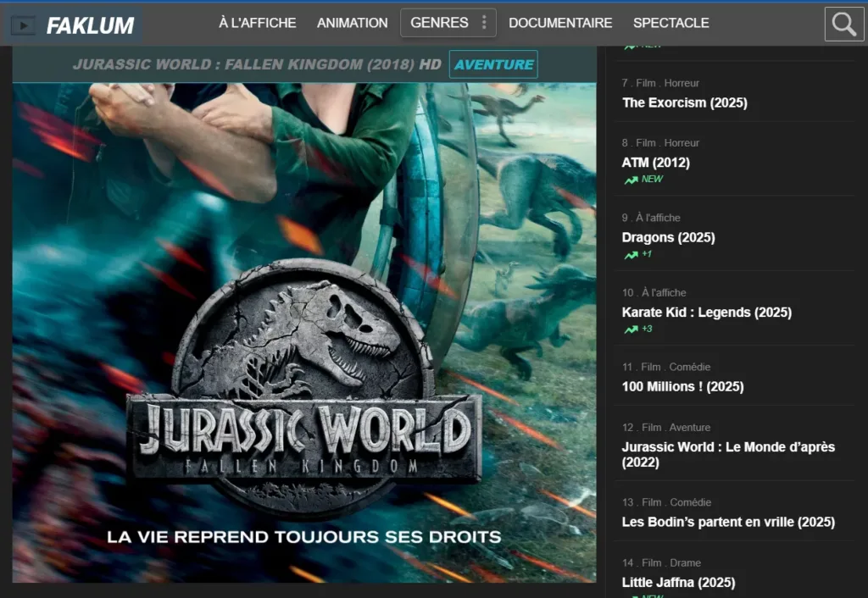The height and width of the screenshot is (598, 868).
Task: Open the À L'AFFICHE menu
Action: coord(257,23)
